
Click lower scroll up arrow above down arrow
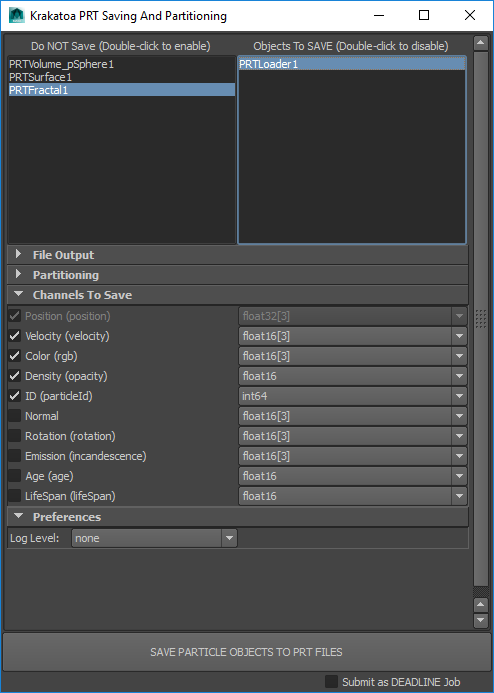click(x=480, y=605)
